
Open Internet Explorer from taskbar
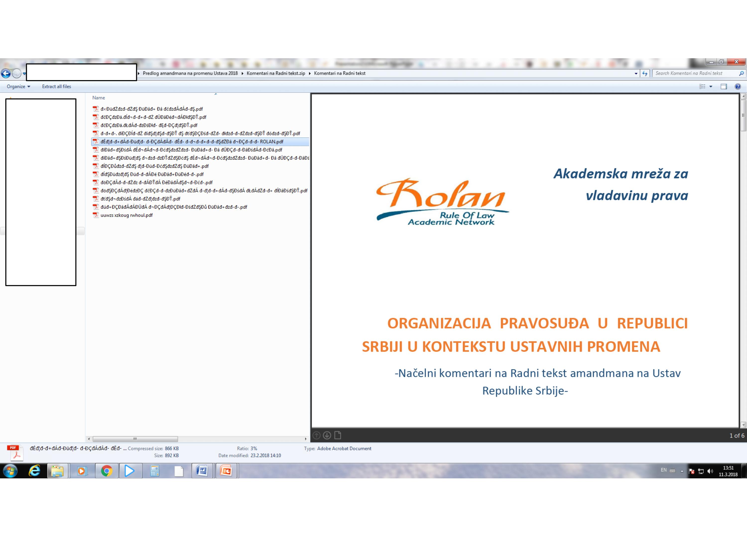pyautogui.click(x=34, y=471)
